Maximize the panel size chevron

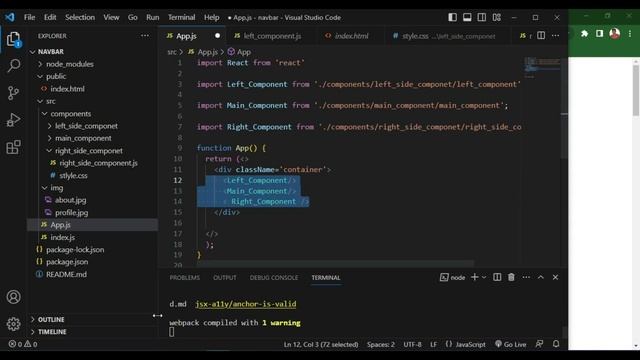(540, 277)
